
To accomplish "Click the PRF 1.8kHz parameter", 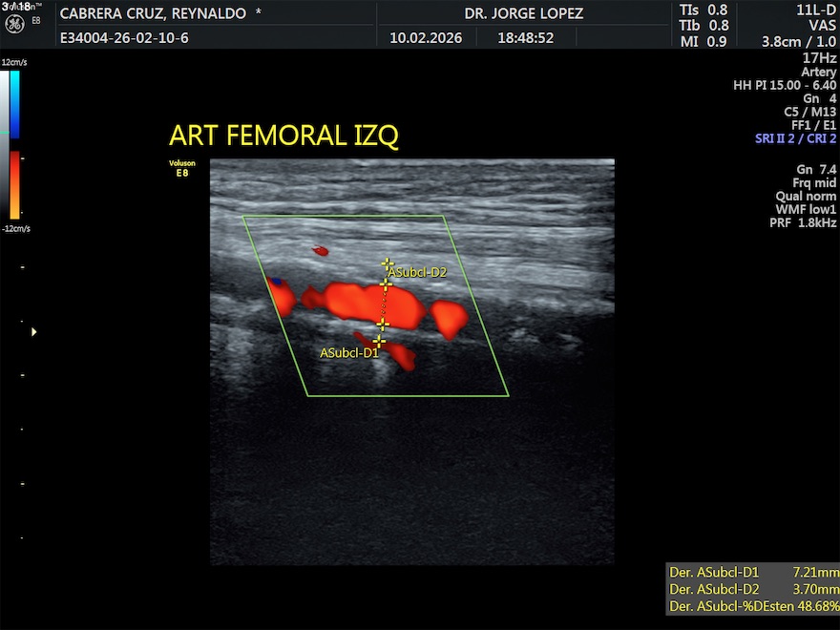I will (x=802, y=222).
